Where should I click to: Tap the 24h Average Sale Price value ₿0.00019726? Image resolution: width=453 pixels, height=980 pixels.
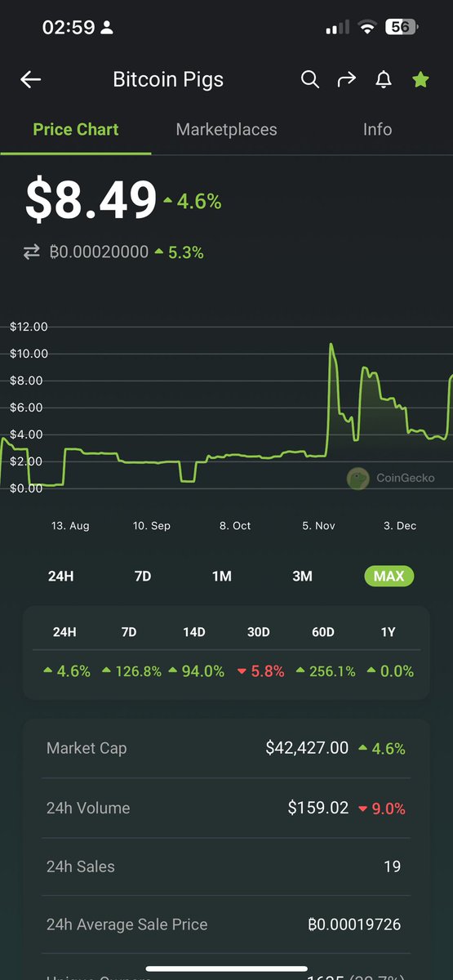[354, 924]
